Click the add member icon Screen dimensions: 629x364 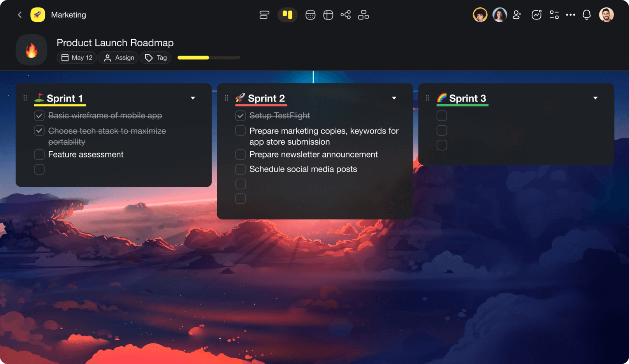[517, 15]
